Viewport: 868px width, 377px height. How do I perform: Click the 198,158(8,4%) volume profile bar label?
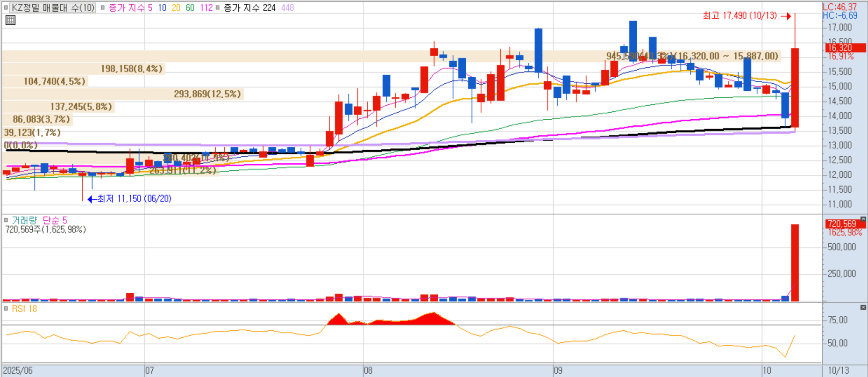pyautogui.click(x=132, y=69)
